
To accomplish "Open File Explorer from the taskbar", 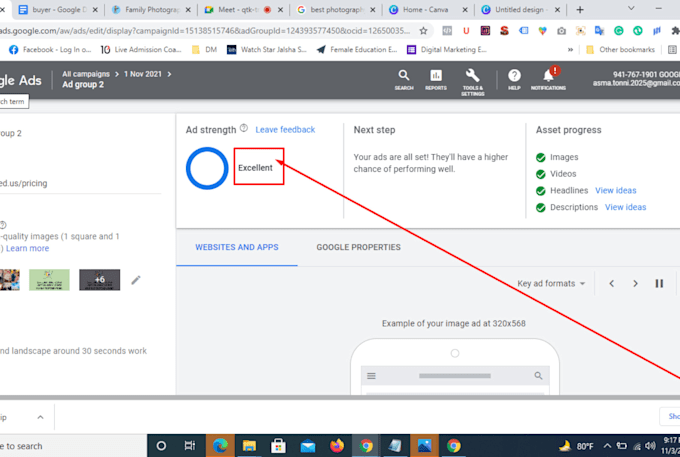I will point(249,445).
